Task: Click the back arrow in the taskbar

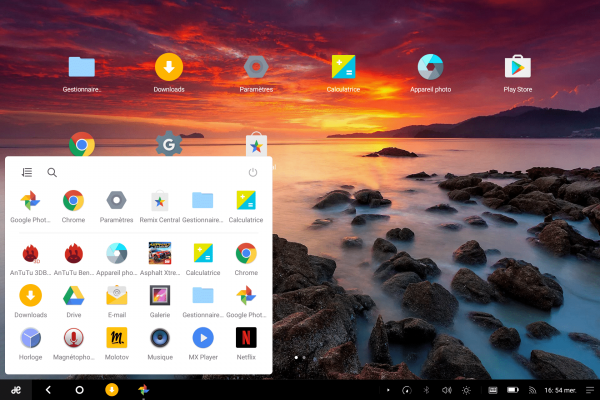Action: coord(48,390)
